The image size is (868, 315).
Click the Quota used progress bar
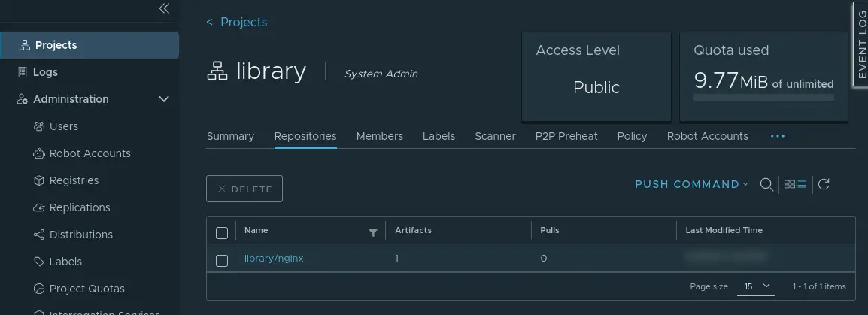pos(763,98)
